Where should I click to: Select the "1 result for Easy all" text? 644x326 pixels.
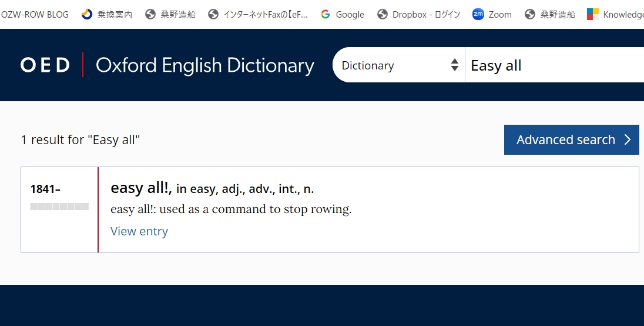pyautogui.click(x=80, y=140)
